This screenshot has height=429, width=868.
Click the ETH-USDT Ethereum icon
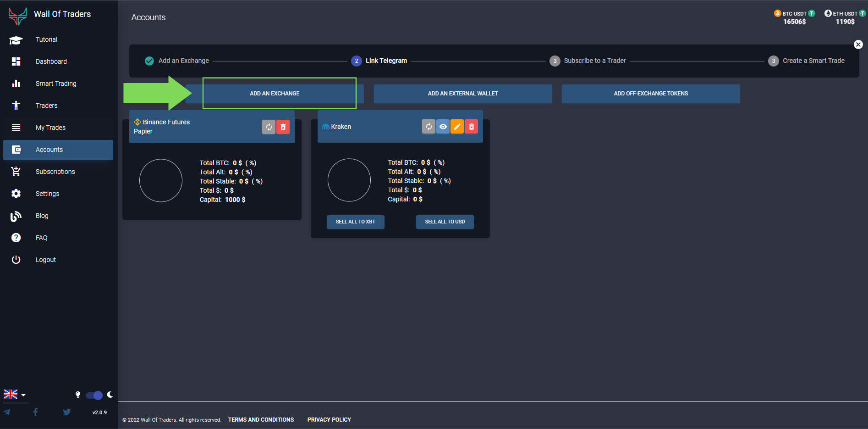click(x=828, y=13)
